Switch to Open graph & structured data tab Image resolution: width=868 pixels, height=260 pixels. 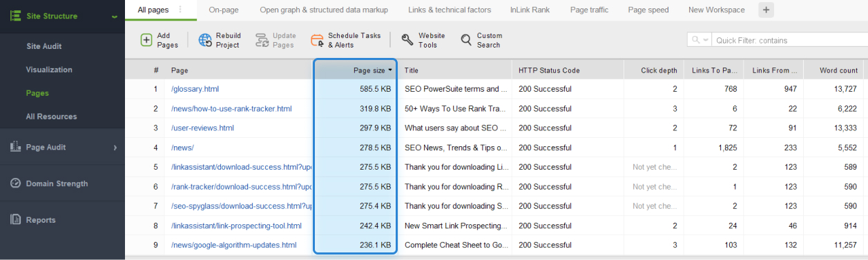click(x=324, y=10)
